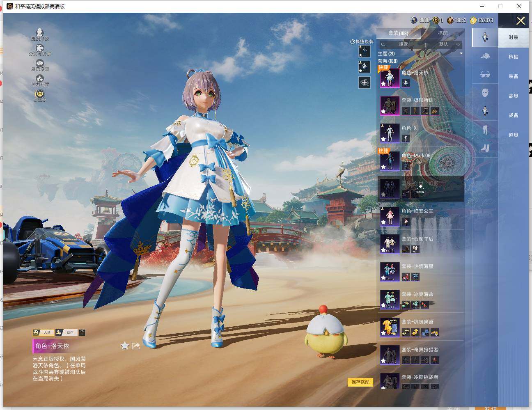The width and height of the screenshot is (532, 410).
Task: Switch to the 搭配 tab
Action: 443,33
